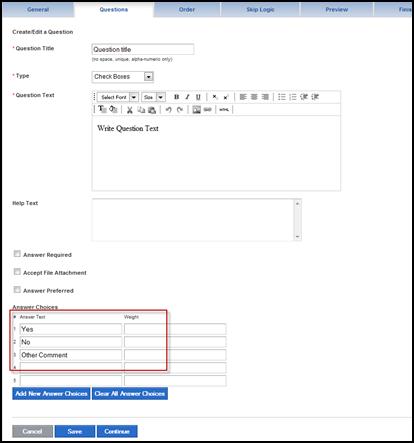Check Accept File Attachment option

click(x=17, y=272)
